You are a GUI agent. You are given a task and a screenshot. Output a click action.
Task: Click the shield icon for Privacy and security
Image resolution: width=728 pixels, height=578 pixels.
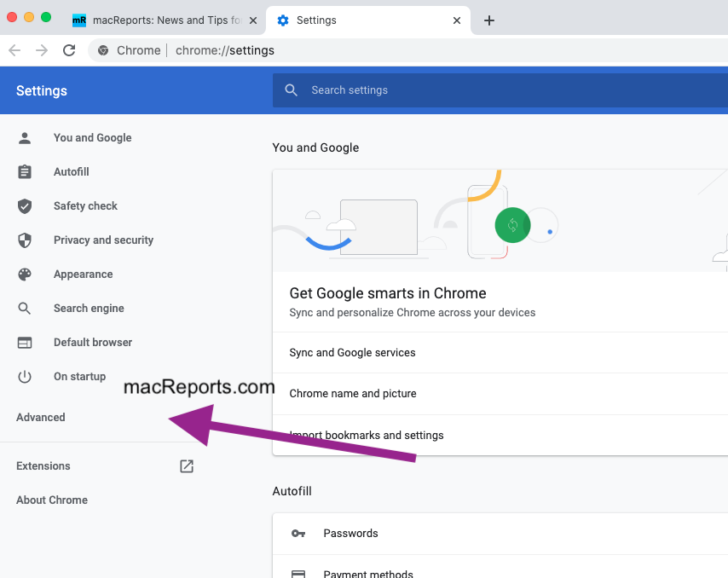[25, 240]
